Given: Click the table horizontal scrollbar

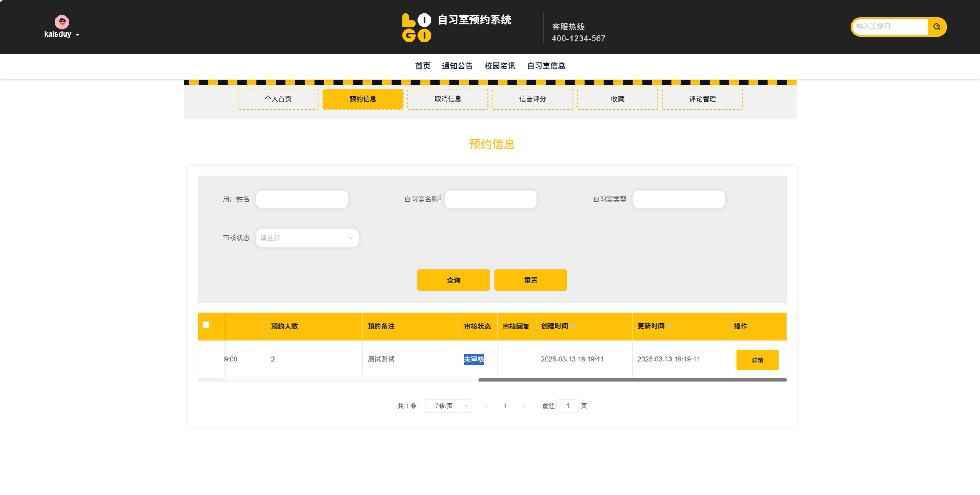Looking at the screenshot, I should click(632, 380).
